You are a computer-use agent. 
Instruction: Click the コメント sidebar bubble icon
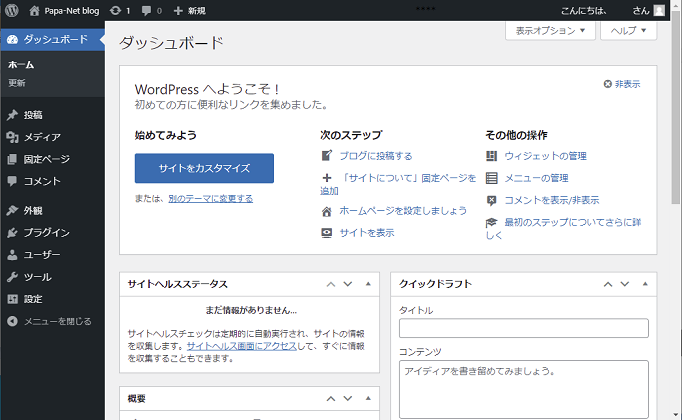point(12,181)
